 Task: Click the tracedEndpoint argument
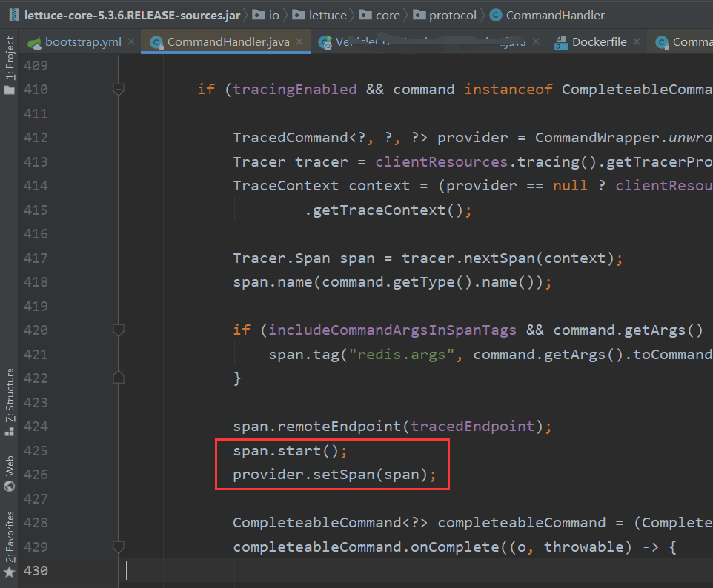pos(472,427)
